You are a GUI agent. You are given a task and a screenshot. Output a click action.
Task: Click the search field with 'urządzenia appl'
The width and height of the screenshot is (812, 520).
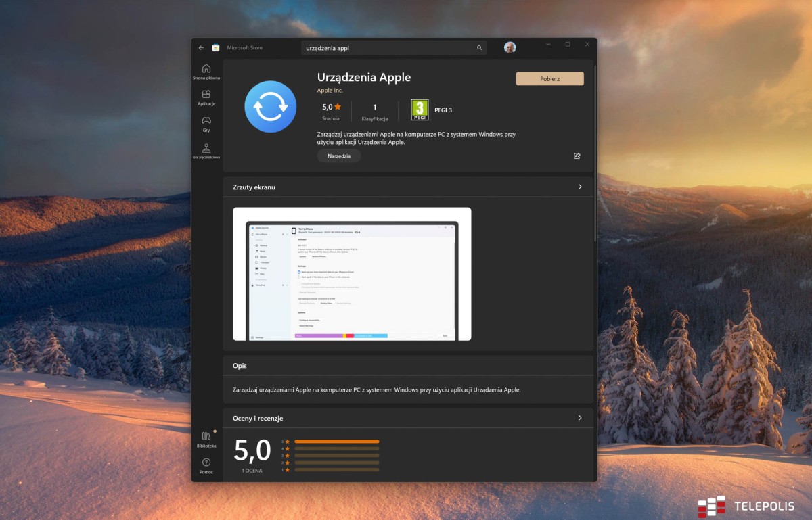click(386, 48)
